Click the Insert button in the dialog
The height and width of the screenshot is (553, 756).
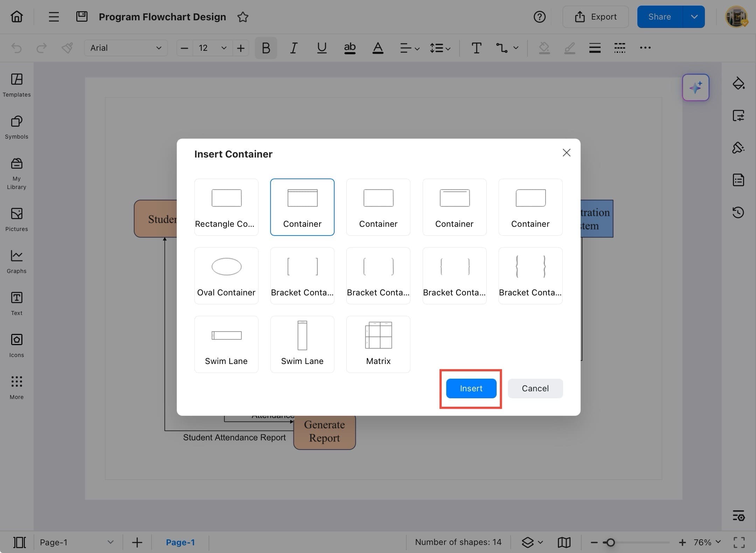click(471, 388)
